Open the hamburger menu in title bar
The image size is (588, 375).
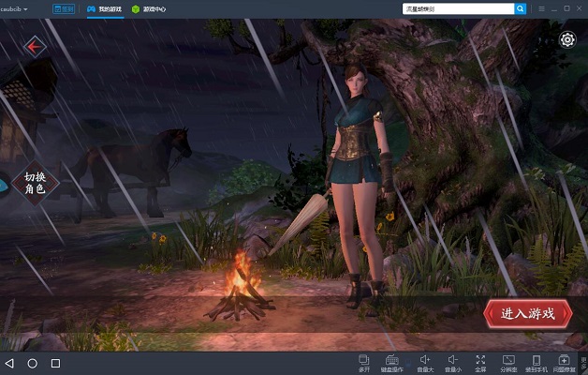pos(541,8)
